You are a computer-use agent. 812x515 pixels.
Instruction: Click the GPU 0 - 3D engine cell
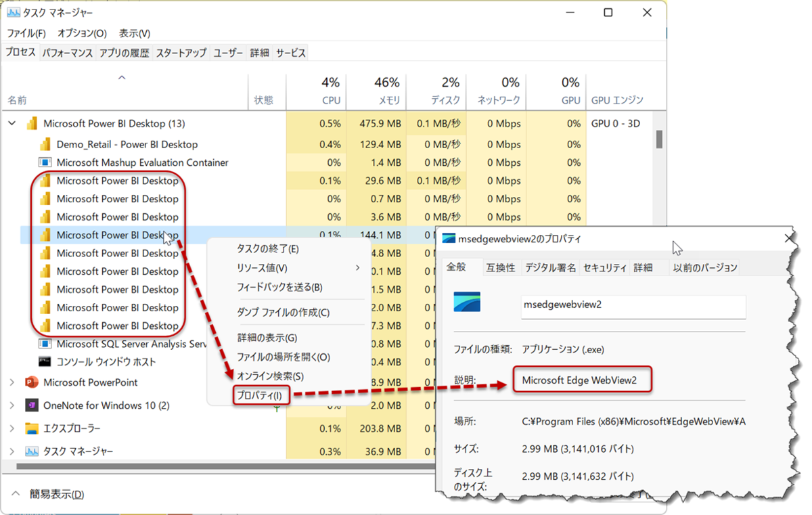[x=615, y=123]
